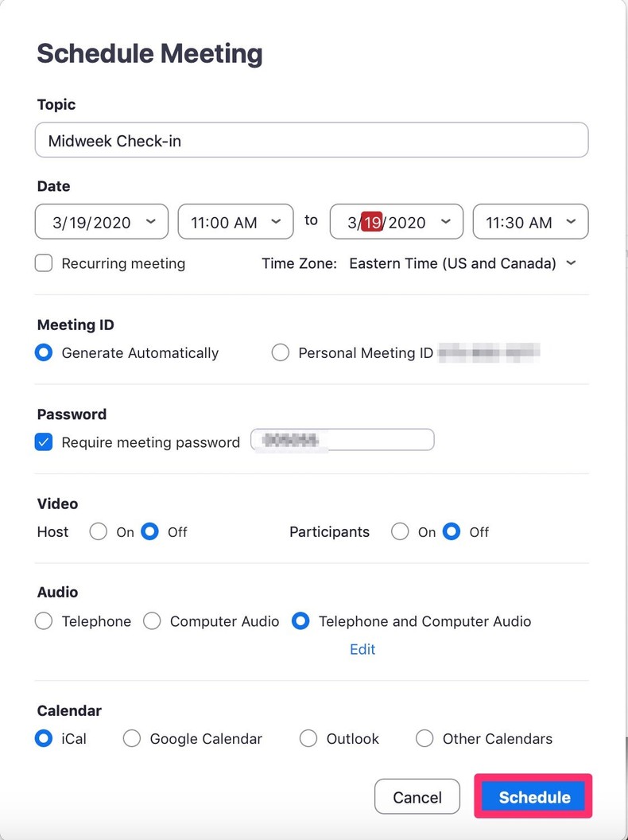The height and width of the screenshot is (840, 628).
Task: Select Telephone and Computer Audio
Action: point(300,620)
